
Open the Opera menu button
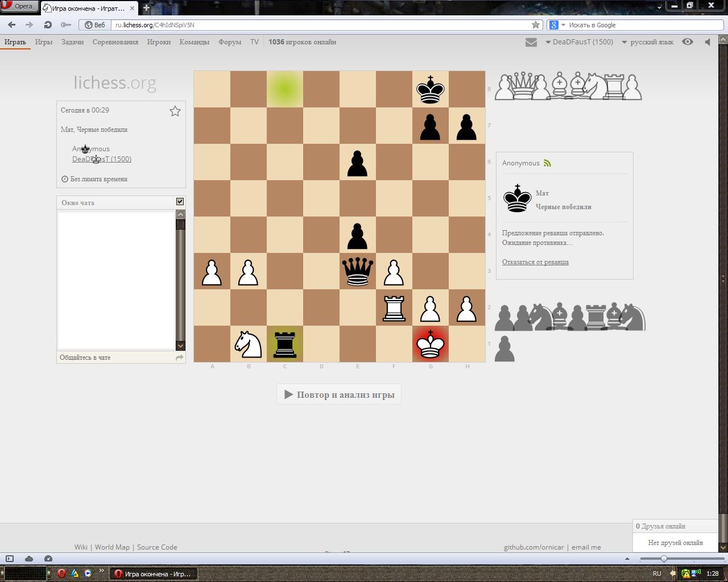(x=19, y=6)
